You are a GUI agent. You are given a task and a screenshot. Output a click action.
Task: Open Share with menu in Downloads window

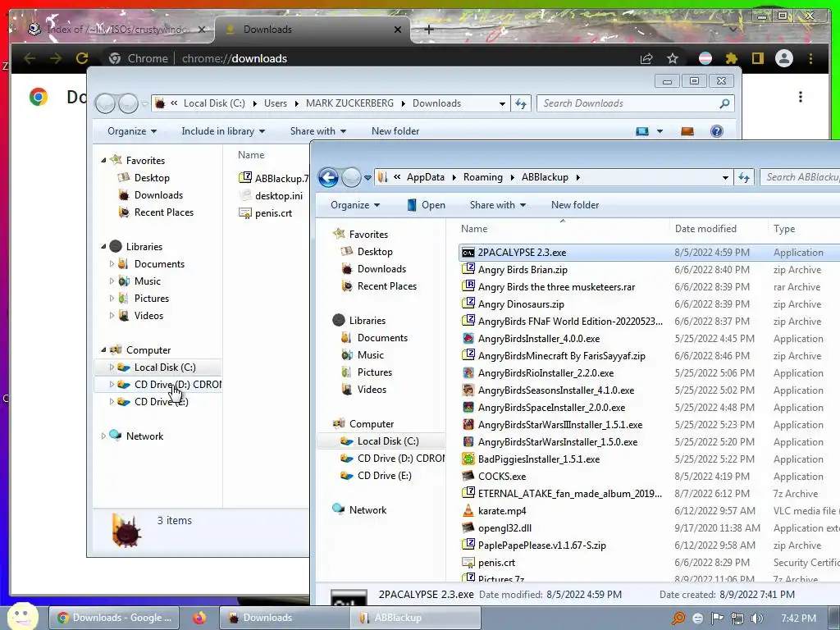[317, 131]
